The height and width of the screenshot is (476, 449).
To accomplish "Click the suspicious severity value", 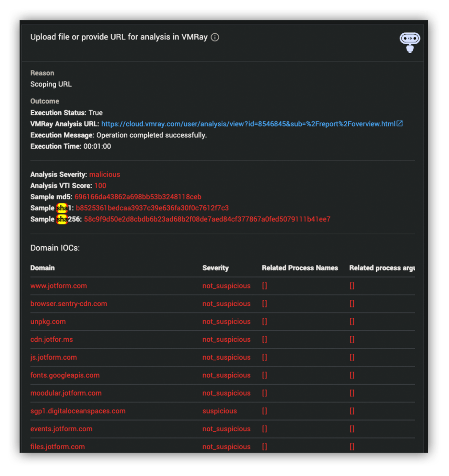I will 220,411.
